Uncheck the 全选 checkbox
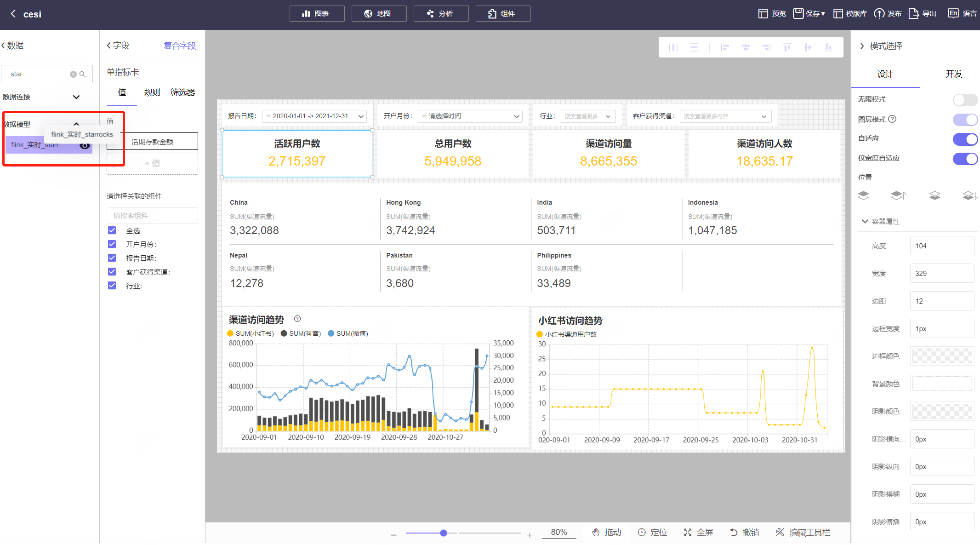This screenshot has height=545, width=980. tap(112, 230)
